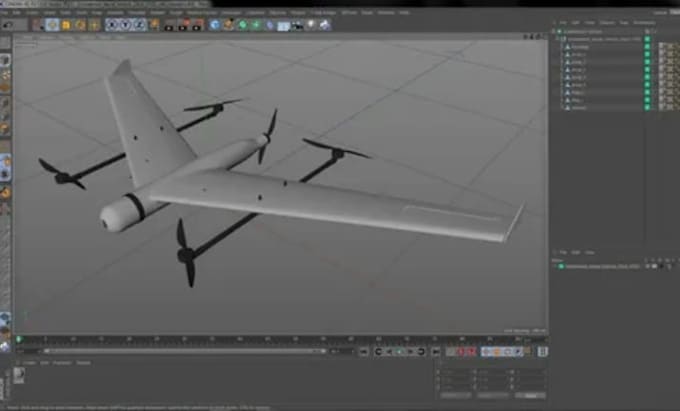Open the green Subdivision Surface generator icon
The height and width of the screenshot is (411, 680).
242,25
